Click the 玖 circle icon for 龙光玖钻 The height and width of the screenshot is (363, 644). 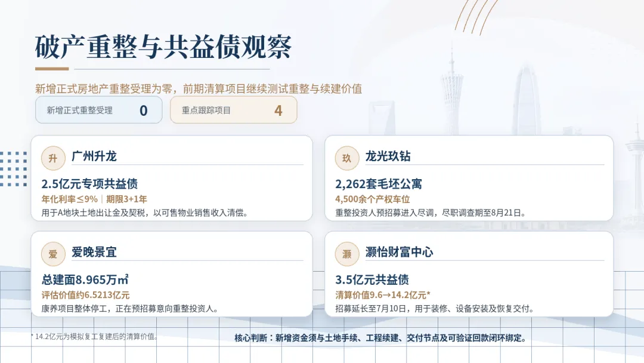347,158
